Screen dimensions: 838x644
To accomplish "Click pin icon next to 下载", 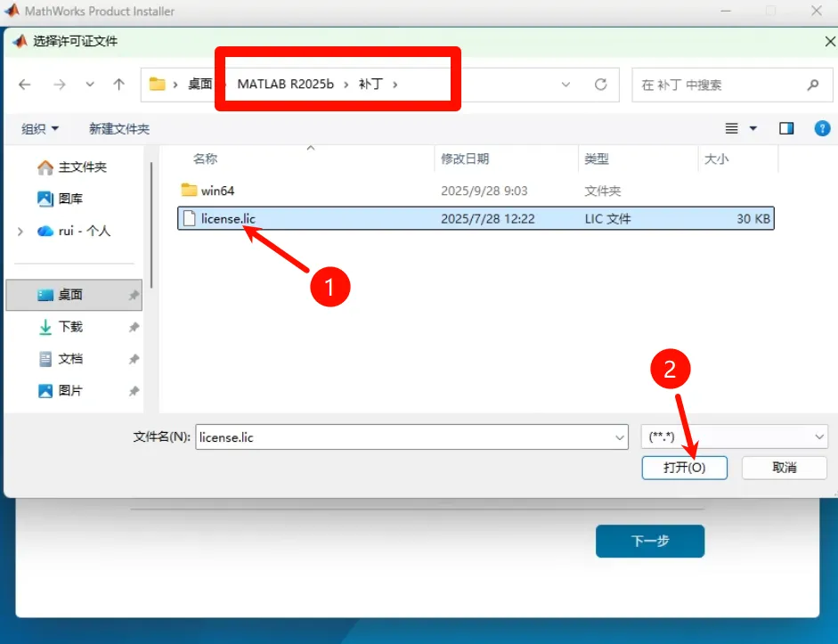I will pos(134,327).
